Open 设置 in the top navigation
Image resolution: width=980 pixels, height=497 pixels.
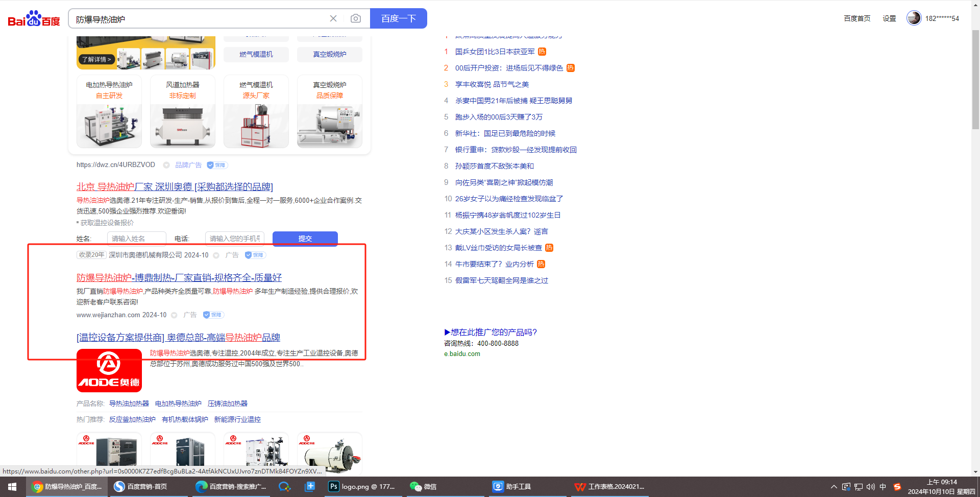(x=889, y=18)
